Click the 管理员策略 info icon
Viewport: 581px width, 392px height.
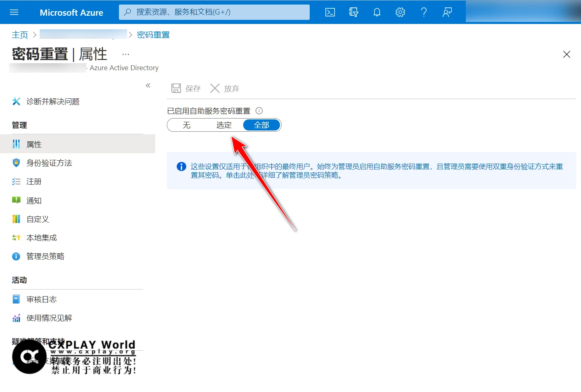(16, 257)
